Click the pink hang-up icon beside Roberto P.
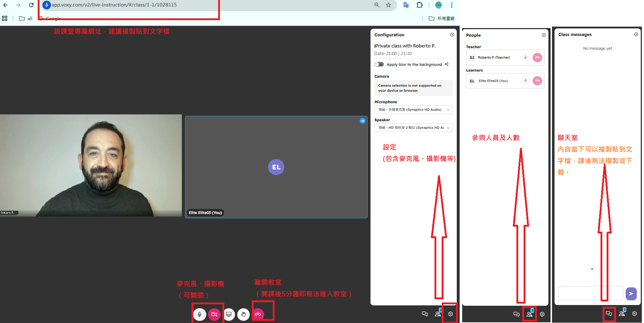 point(537,58)
